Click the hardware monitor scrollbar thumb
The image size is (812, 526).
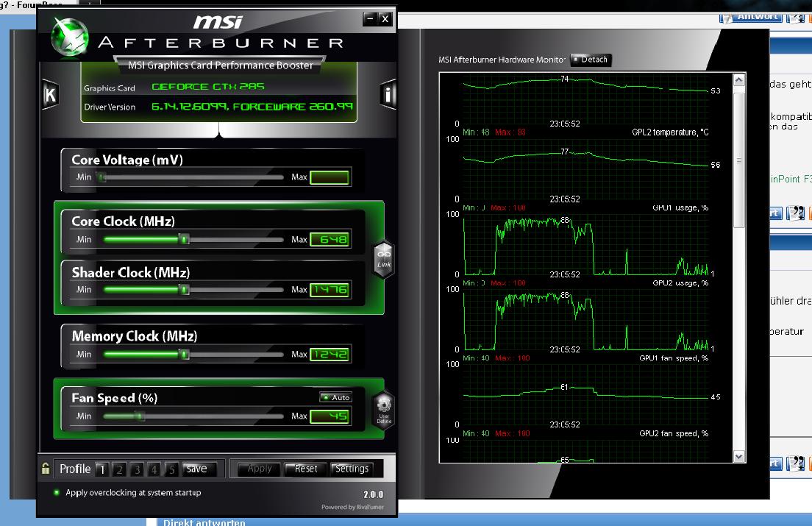739,160
